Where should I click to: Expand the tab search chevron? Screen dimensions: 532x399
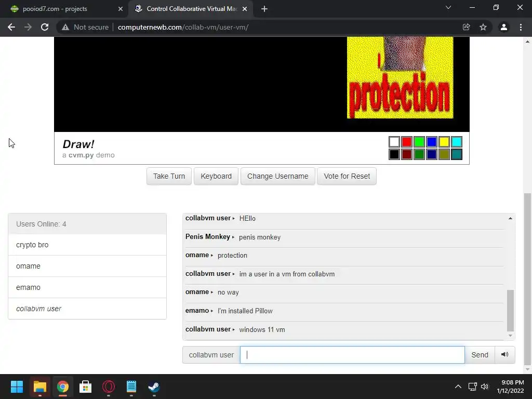point(448,7)
